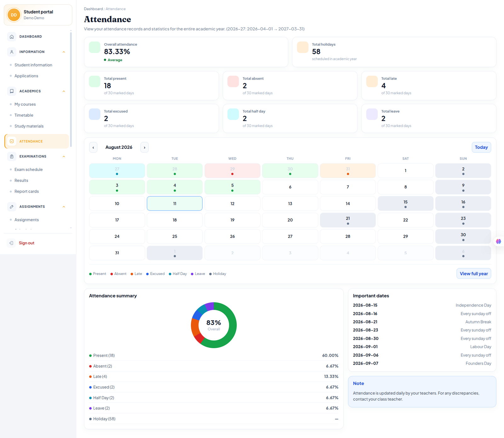Click the Attendance checkmark icon
This screenshot has width=504, height=438.
coord(12,141)
